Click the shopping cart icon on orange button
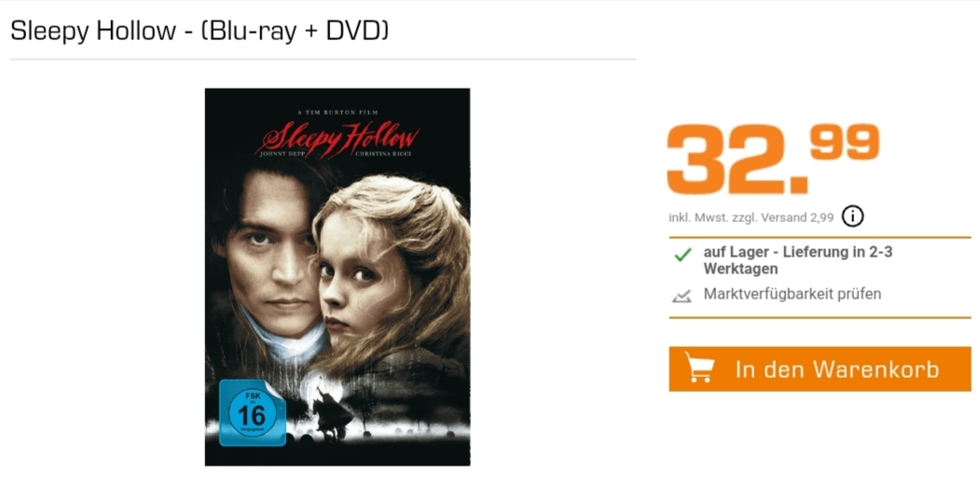The image size is (980, 487). pyautogui.click(x=699, y=368)
